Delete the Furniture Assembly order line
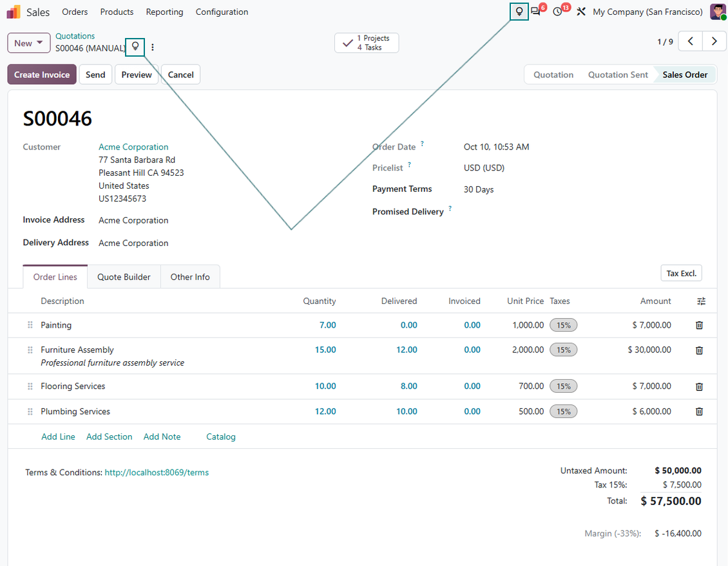 pyautogui.click(x=699, y=350)
